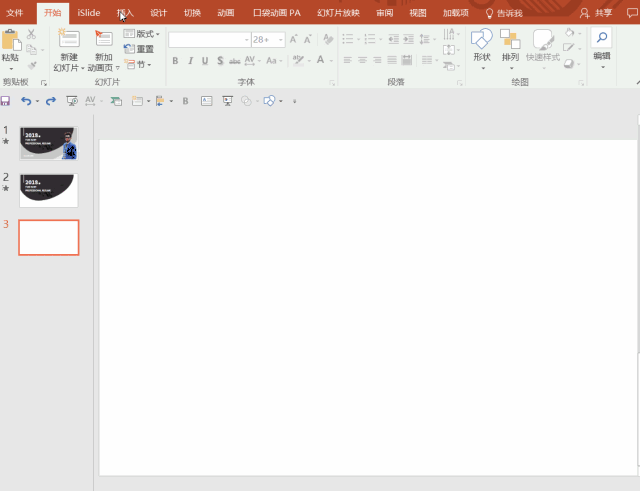
Task: Click the bullets list icon
Action: (348, 39)
